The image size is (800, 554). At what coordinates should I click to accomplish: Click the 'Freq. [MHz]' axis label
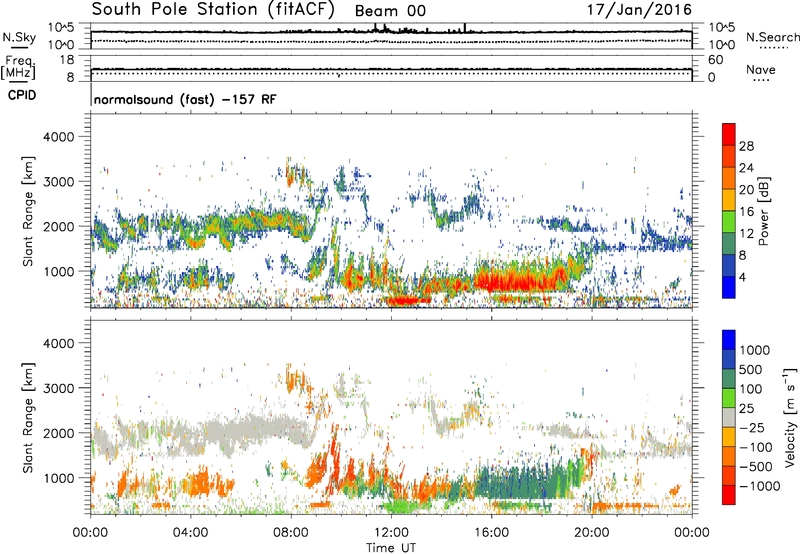(x=19, y=68)
